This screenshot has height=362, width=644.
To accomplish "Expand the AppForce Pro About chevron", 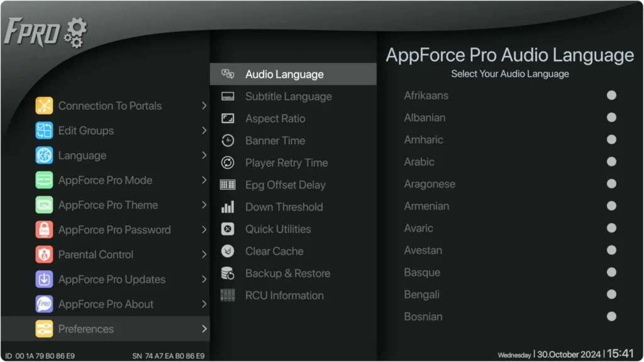I will click(x=204, y=304).
